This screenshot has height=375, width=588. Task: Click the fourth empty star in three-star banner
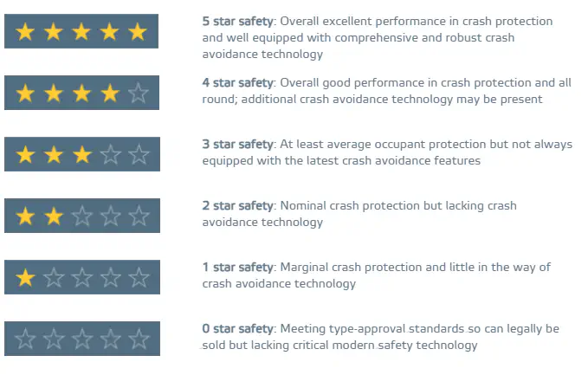pos(110,155)
